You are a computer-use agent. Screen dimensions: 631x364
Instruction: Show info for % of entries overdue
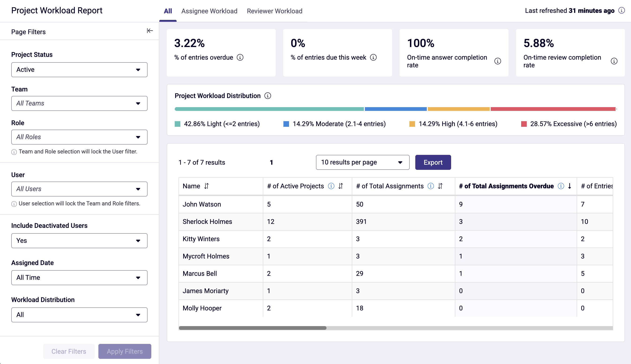coord(240,58)
